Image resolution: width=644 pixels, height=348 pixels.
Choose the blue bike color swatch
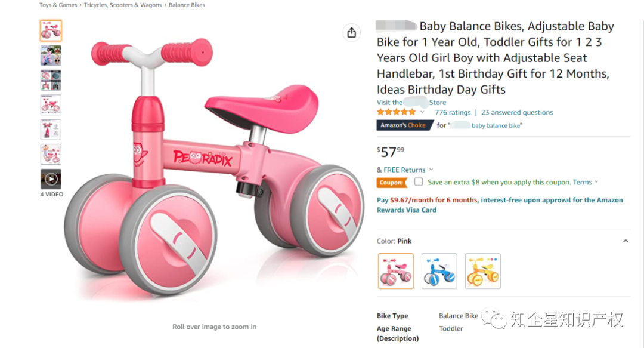pos(439,271)
